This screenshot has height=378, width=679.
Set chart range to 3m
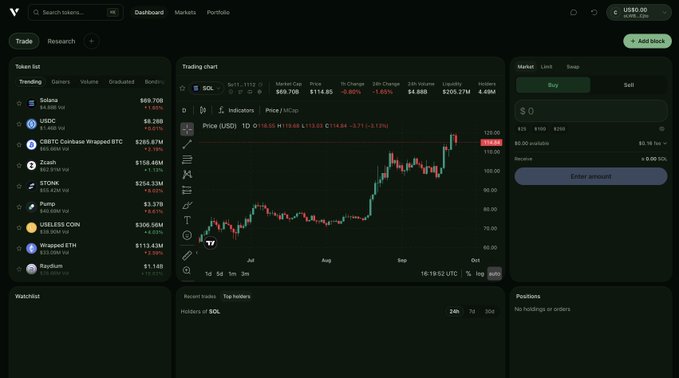coord(245,274)
